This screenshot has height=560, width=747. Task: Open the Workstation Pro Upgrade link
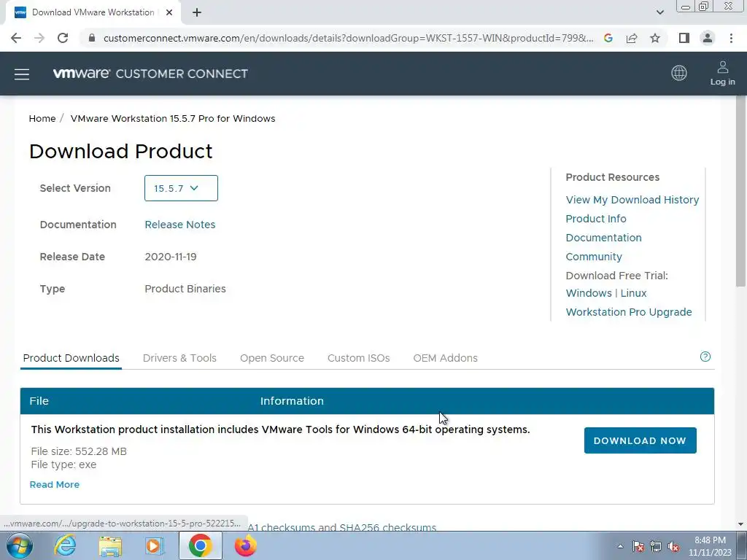[x=629, y=312]
